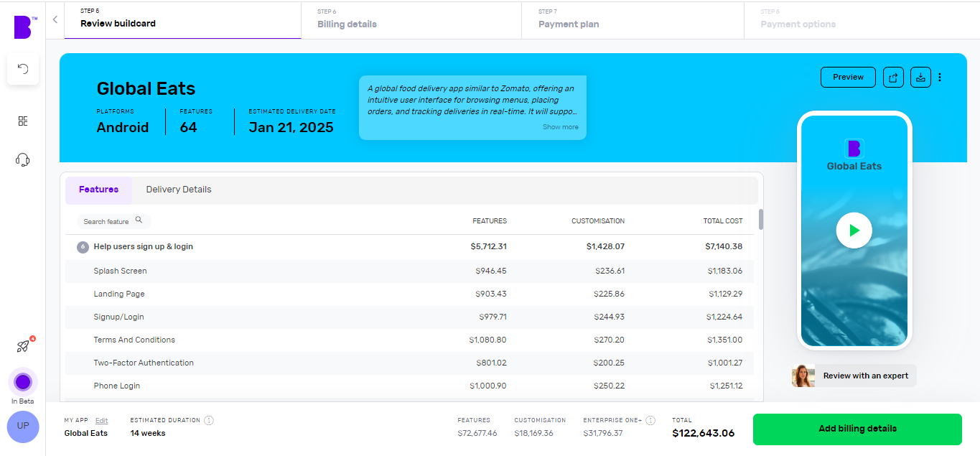The height and width of the screenshot is (456, 980).
Task: Click the Search feature input field
Action: [x=113, y=221]
